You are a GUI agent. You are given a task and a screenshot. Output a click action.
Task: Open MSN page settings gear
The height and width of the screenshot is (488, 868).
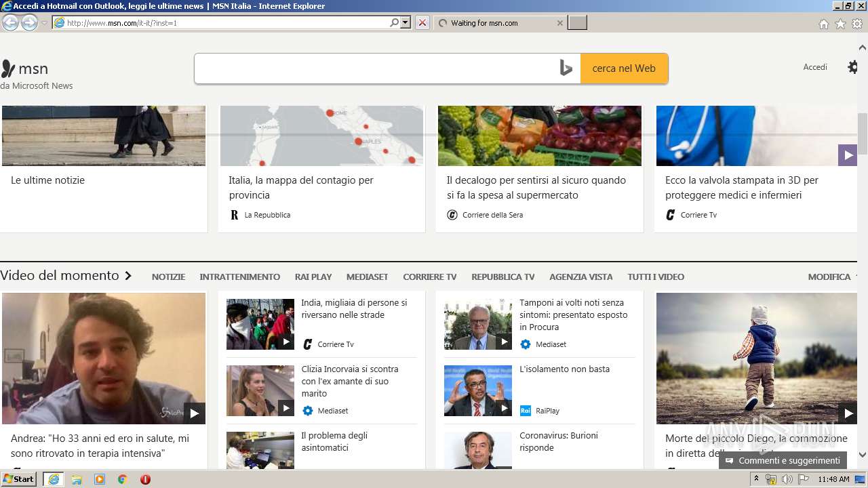point(853,66)
